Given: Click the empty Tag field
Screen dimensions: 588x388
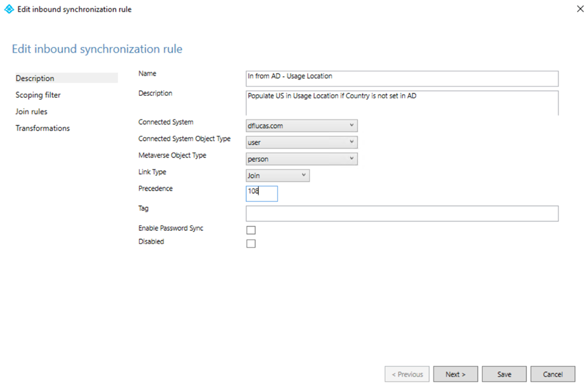Looking at the screenshot, I should [x=402, y=213].
